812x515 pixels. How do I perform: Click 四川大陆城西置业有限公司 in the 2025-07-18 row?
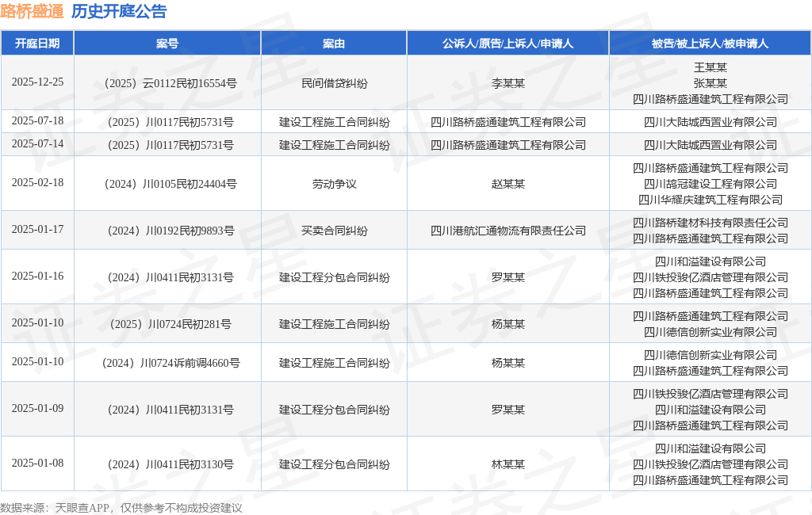point(710,122)
